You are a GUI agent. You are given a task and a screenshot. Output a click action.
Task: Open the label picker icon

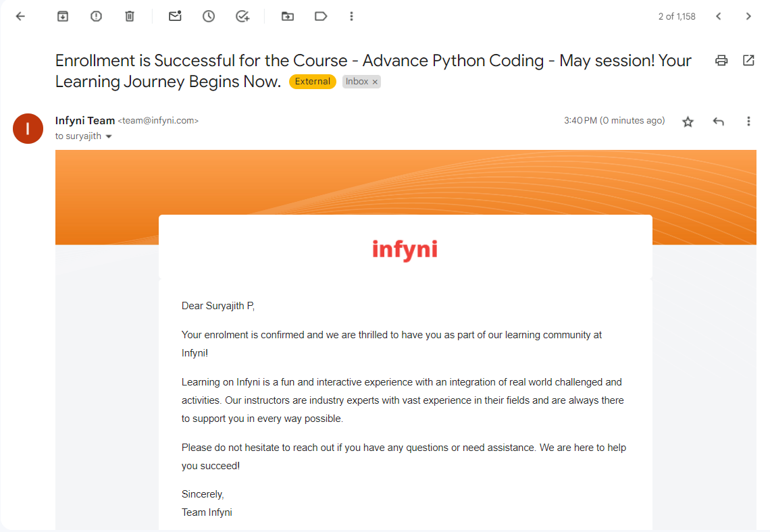click(x=321, y=16)
